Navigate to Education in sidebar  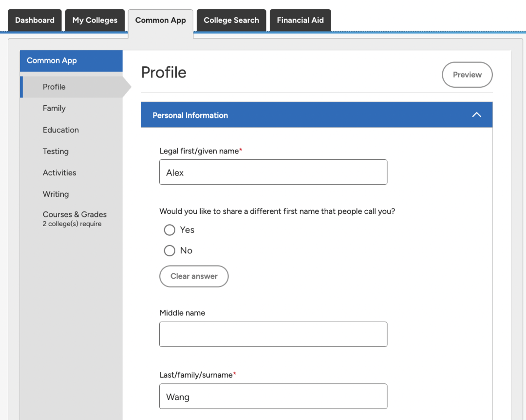point(61,130)
